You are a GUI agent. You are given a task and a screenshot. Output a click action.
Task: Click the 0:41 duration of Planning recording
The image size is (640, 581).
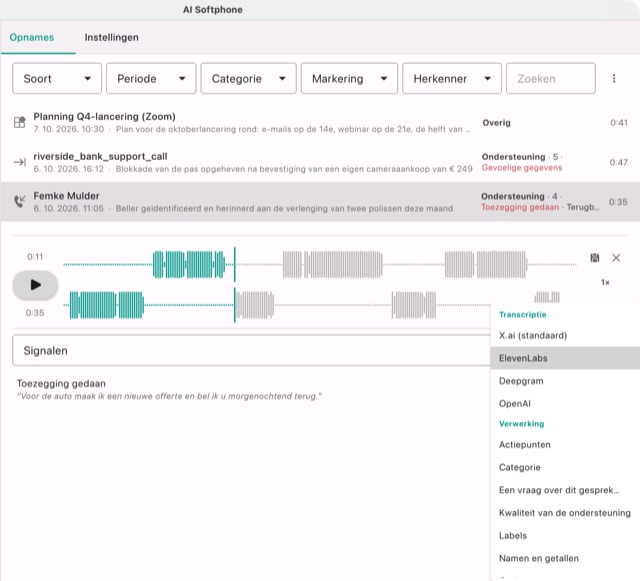(x=619, y=122)
